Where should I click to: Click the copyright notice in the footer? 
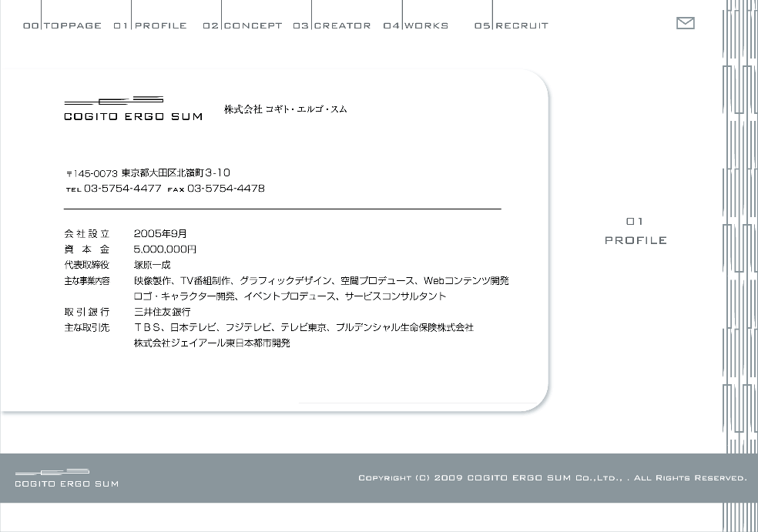(552, 478)
